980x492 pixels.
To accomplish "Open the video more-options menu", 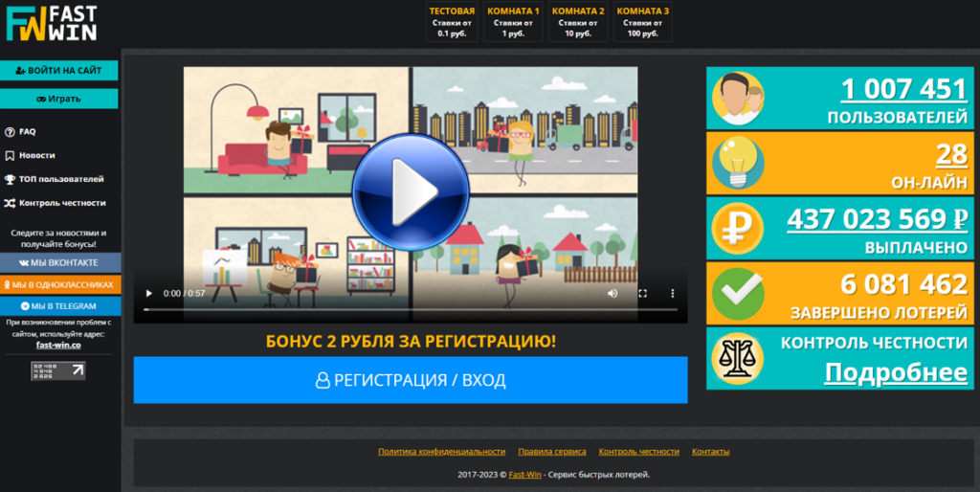I will click(673, 293).
